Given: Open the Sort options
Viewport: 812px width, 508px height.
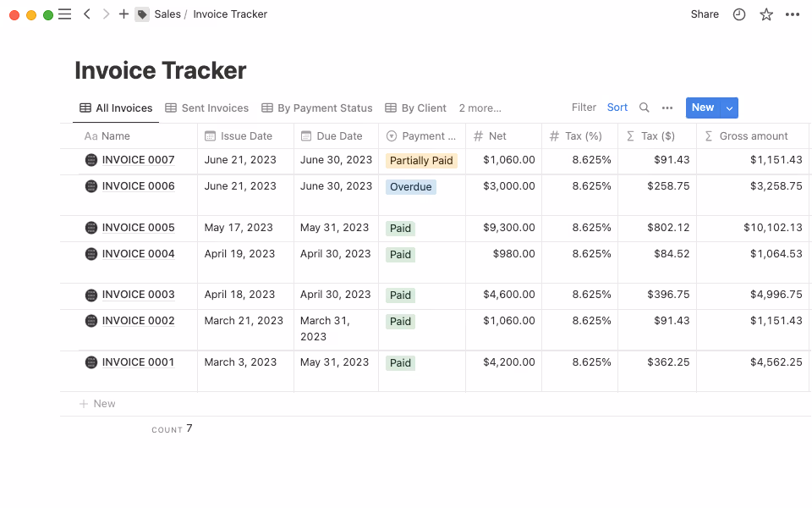Looking at the screenshot, I should pos(617,108).
